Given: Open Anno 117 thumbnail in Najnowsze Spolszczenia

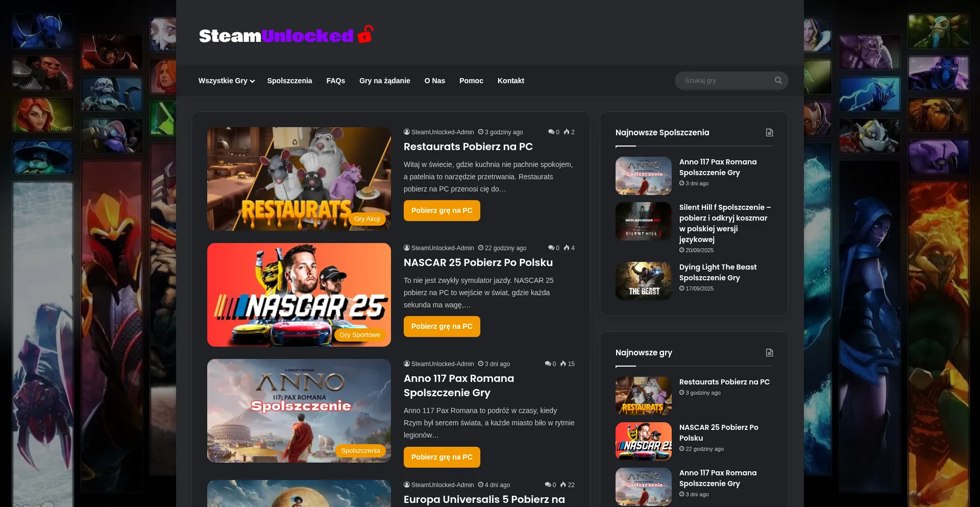Looking at the screenshot, I should (644, 176).
